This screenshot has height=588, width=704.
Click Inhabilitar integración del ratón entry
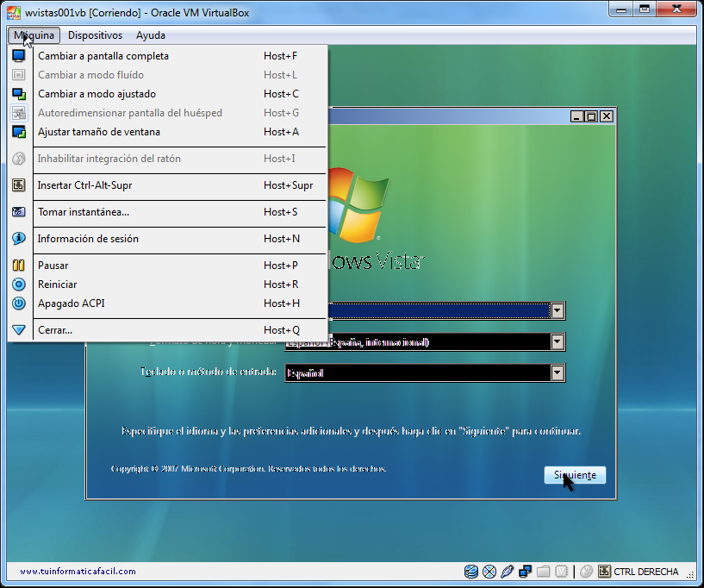(x=168, y=159)
